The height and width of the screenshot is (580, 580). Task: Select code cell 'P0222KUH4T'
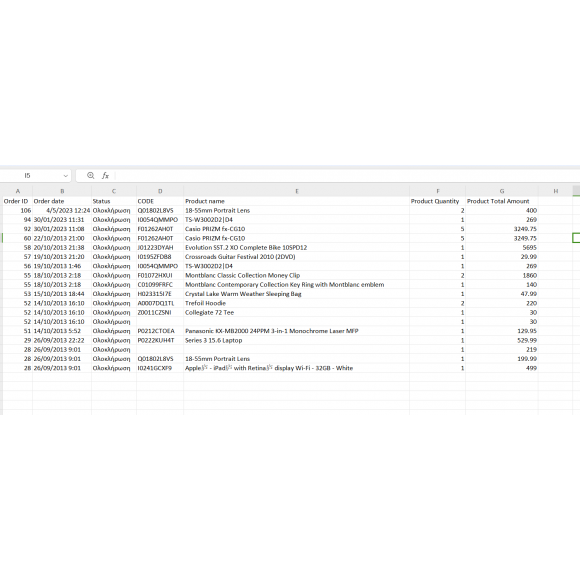[x=160, y=340]
